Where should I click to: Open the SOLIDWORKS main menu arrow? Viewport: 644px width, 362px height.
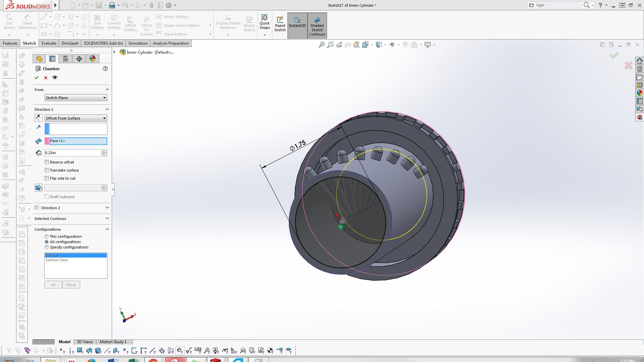(55, 5)
